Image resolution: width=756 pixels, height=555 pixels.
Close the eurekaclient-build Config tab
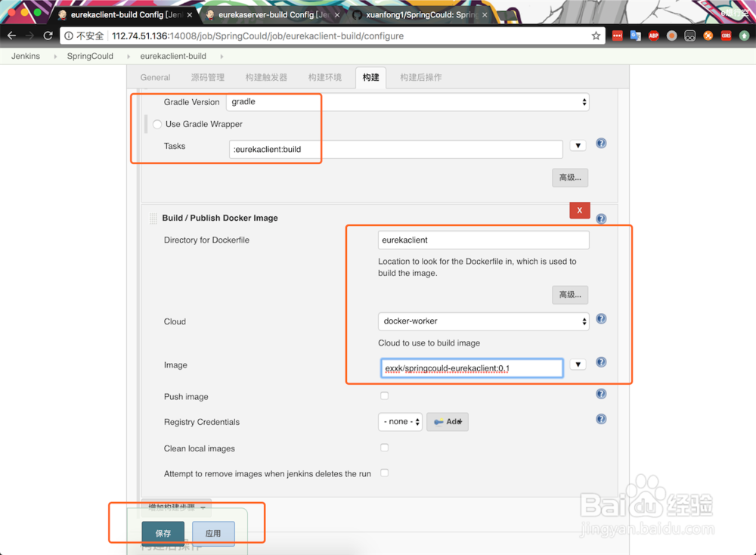click(190, 15)
